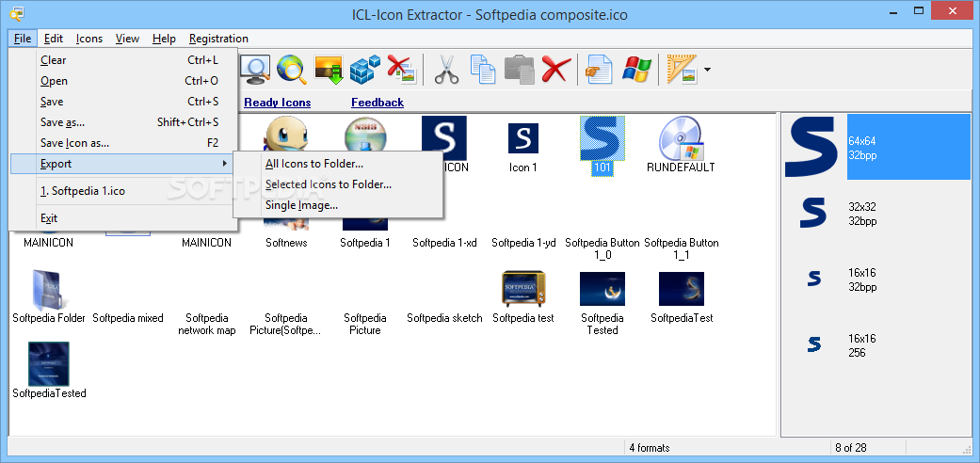Select the Softpedia Folder icon

pyautogui.click(x=48, y=291)
